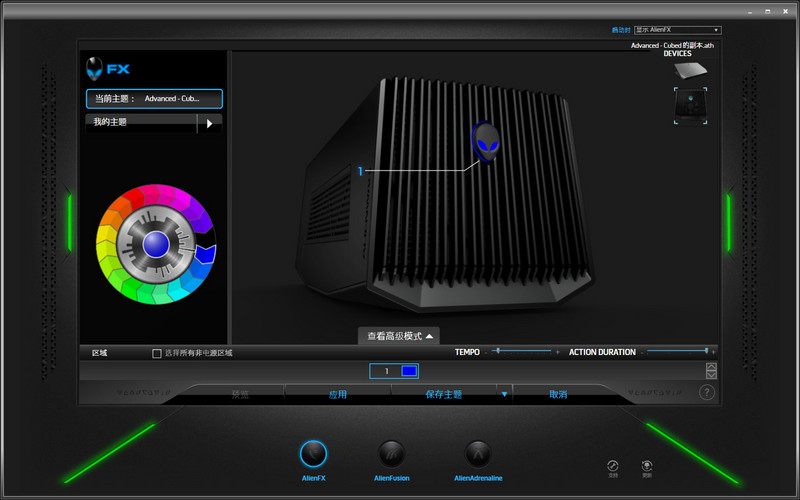
Task: Click the 取消 cancel button
Action: click(558, 395)
